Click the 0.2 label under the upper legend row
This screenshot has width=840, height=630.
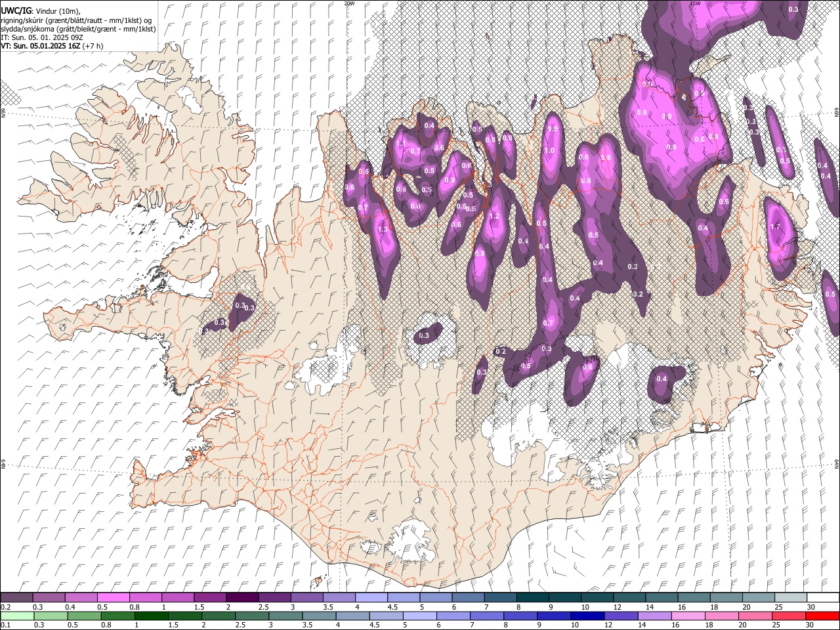pyautogui.click(x=5, y=607)
